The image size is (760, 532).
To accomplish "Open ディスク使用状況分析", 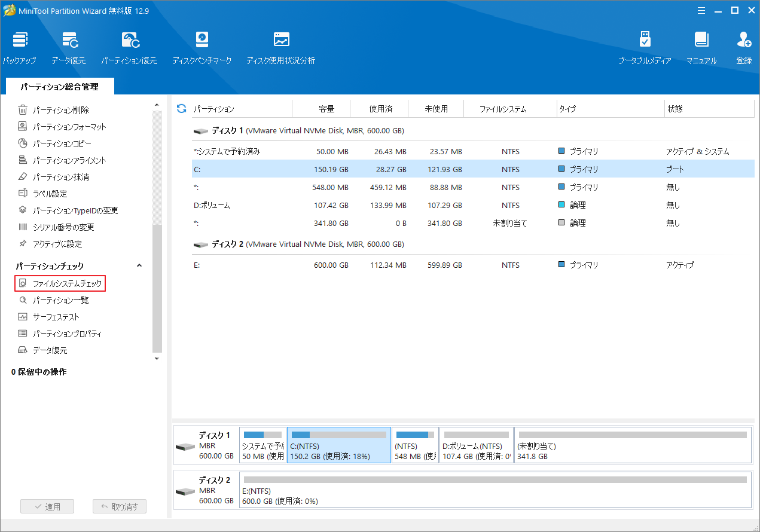I will [280, 48].
